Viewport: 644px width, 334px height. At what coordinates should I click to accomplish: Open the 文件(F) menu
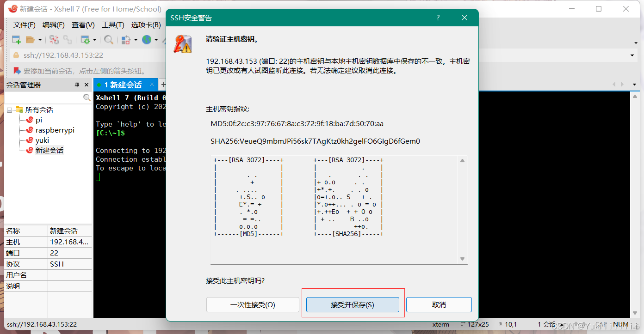25,25
